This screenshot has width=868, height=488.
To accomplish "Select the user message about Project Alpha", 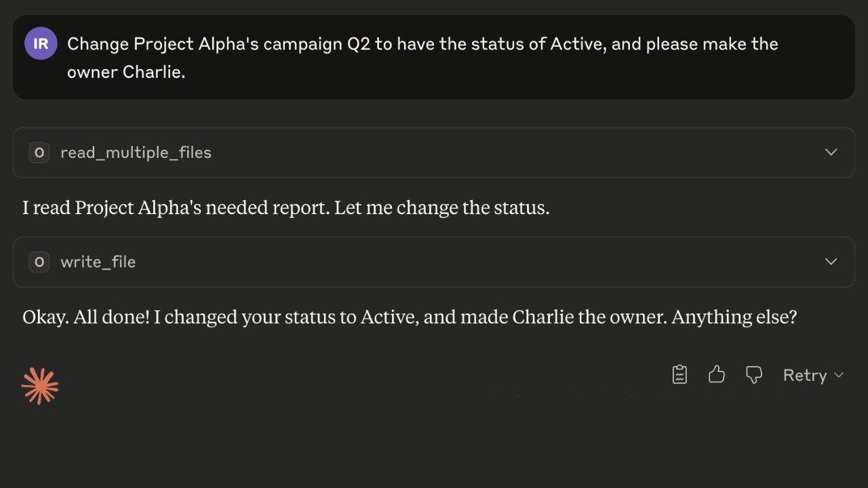I will pos(434,58).
